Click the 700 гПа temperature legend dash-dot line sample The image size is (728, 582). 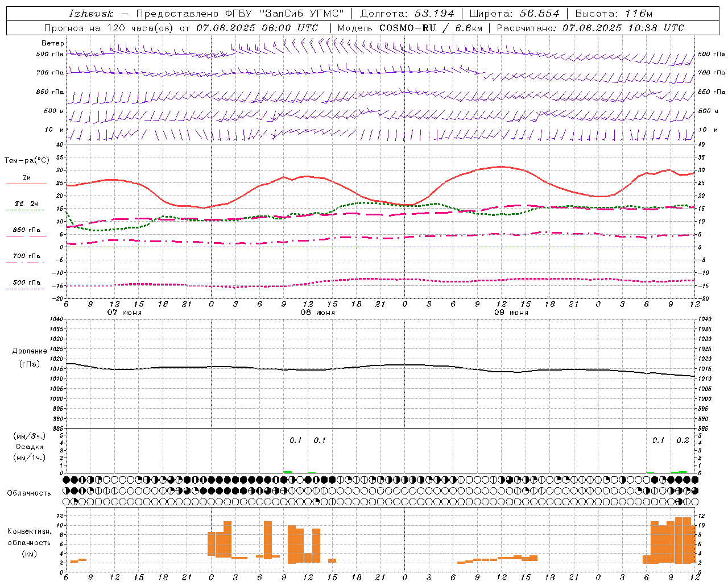click(x=25, y=263)
